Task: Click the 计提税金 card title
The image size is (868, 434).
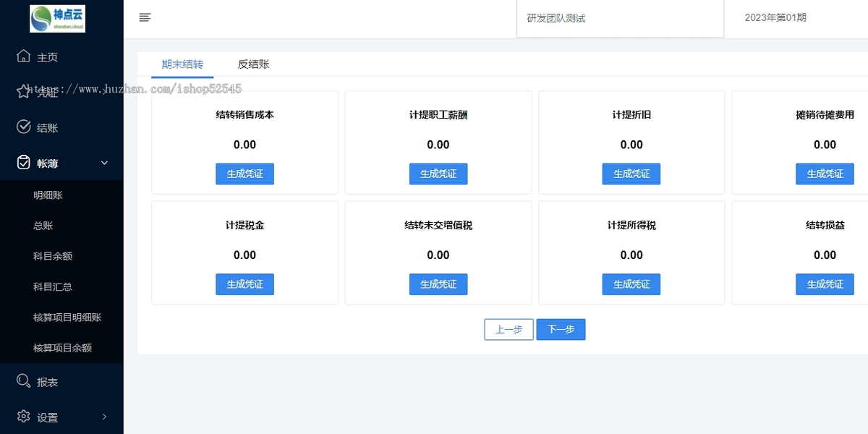Action: pyautogui.click(x=244, y=226)
